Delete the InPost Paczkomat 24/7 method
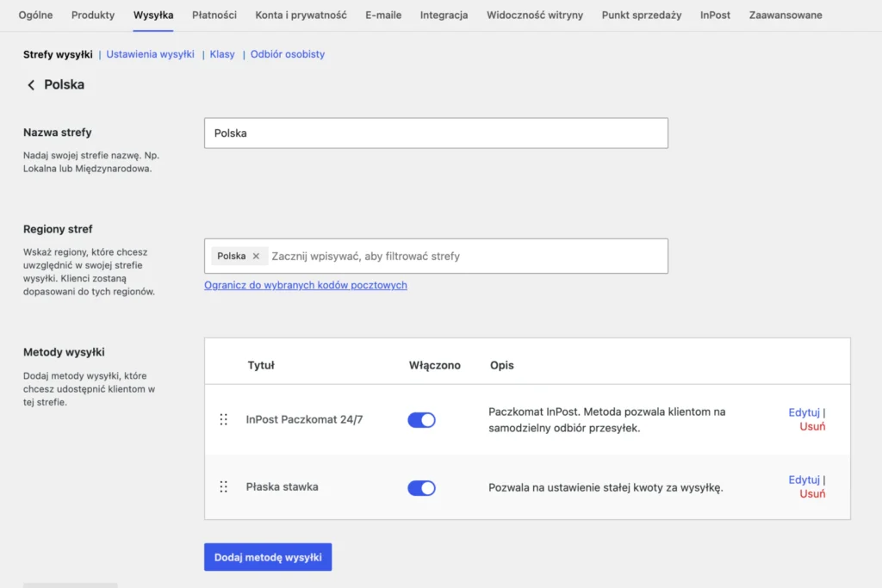Image resolution: width=882 pixels, height=588 pixels. pos(812,427)
